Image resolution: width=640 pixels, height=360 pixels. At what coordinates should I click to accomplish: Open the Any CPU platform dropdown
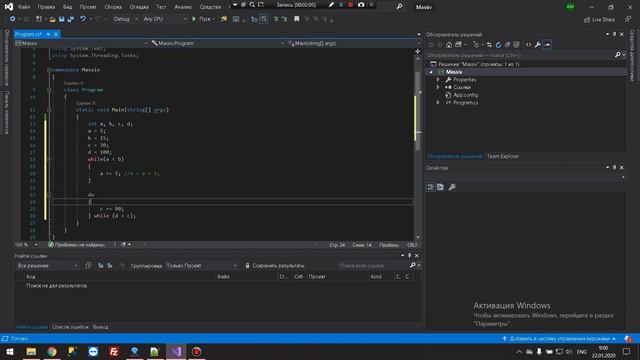coord(164,19)
